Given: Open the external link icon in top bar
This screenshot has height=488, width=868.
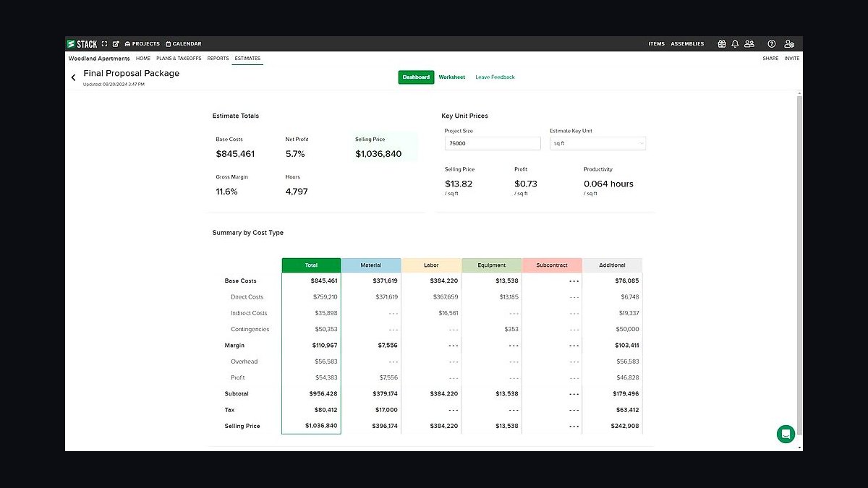Looking at the screenshot, I should tap(116, 44).
